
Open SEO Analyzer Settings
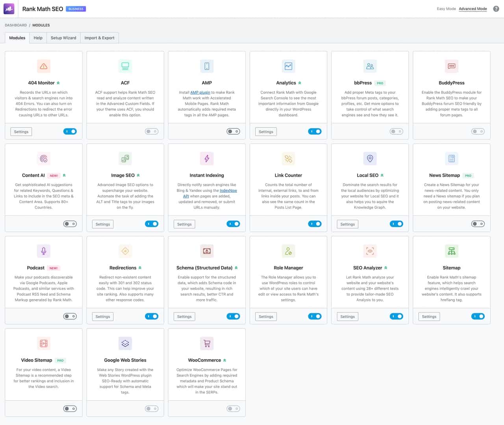point(347,317)
